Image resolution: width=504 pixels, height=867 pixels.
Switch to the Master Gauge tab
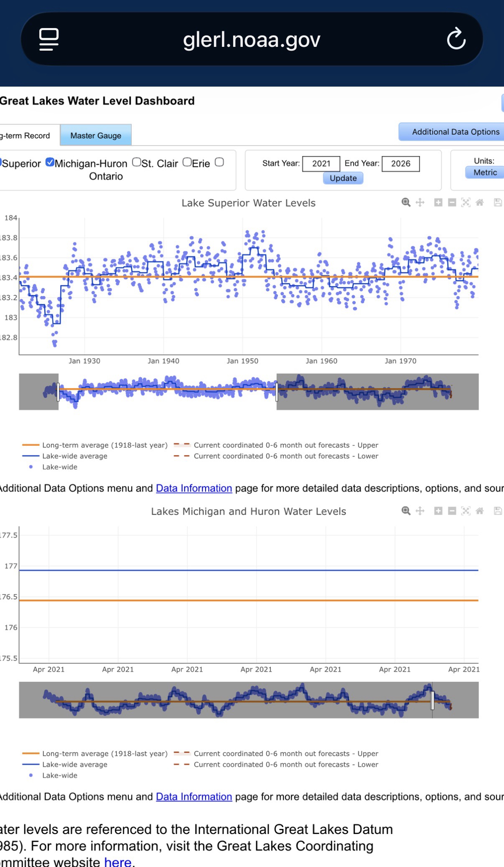click(x=96, y=136)
